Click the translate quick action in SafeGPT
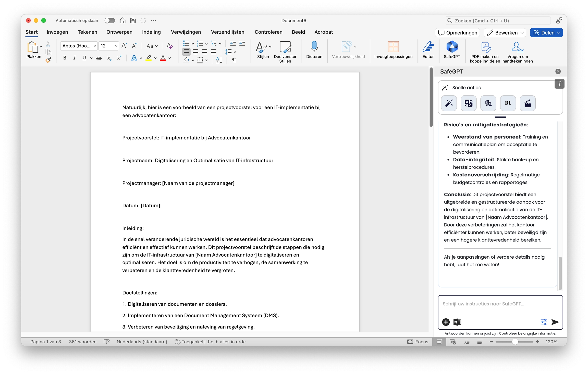Screen dimensions: 588x374 [469, 103]
